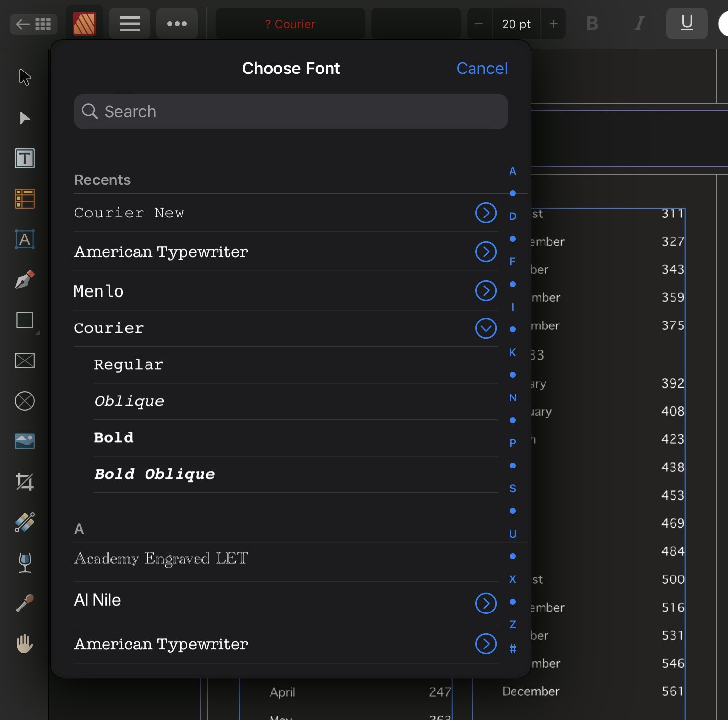Toggle italic formatting in the toolbar
Screen dimensions: 728x720
tap(640, 24)
